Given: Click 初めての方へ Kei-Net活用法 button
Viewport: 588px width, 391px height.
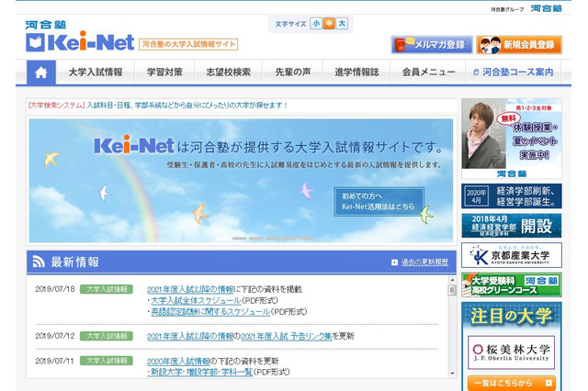Looking at the screenshot, I should click(379, 202).
